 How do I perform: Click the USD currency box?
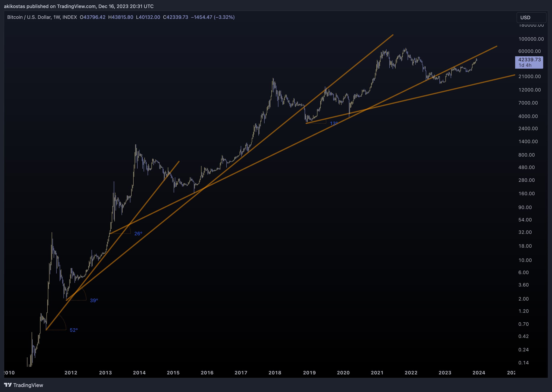pyautogui.click(x=531, y=17)
